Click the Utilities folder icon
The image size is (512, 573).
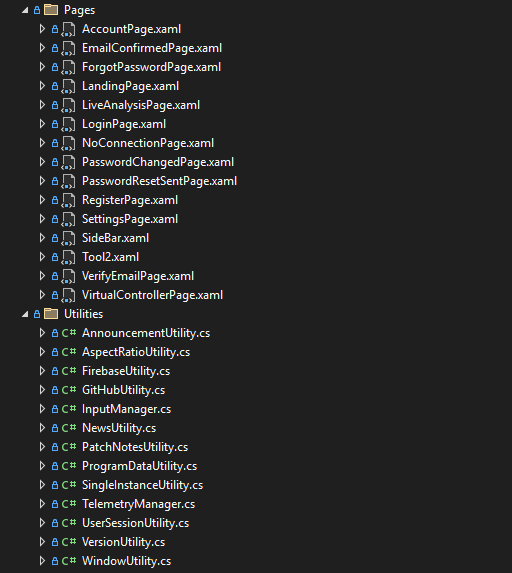click(51, 314)
